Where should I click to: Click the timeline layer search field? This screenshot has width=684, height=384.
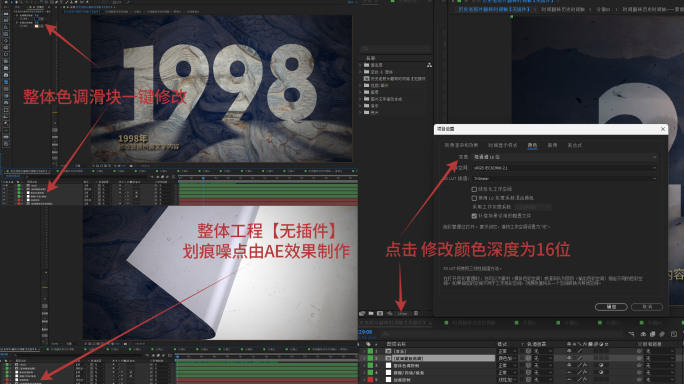(x=502, y=334)
